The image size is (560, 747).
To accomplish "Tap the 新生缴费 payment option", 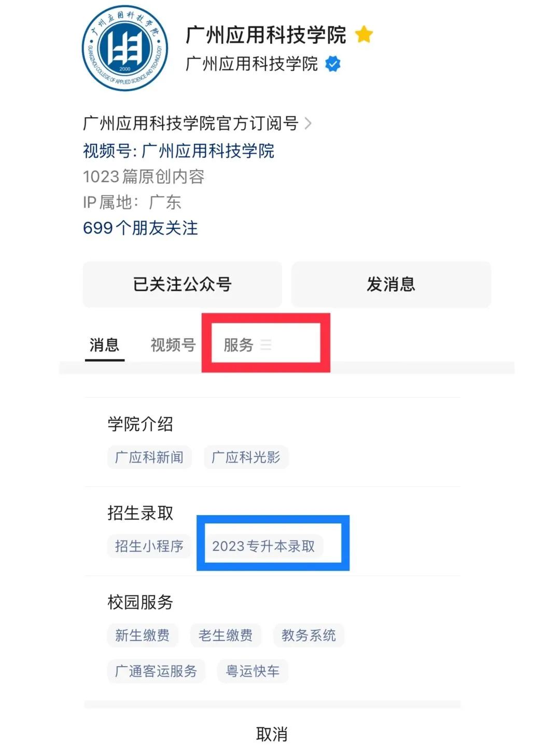I will pyautogui.click(x=142, y=635).
